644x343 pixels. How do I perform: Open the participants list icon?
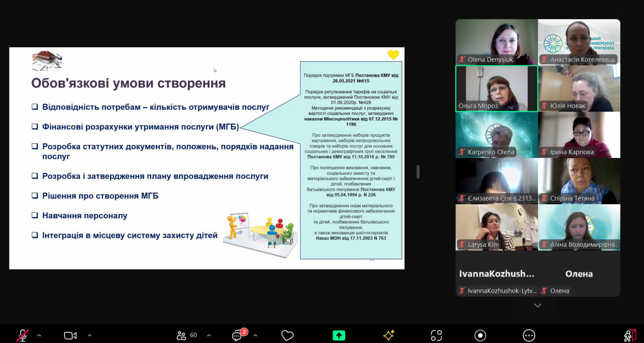(x=182, y=335)
